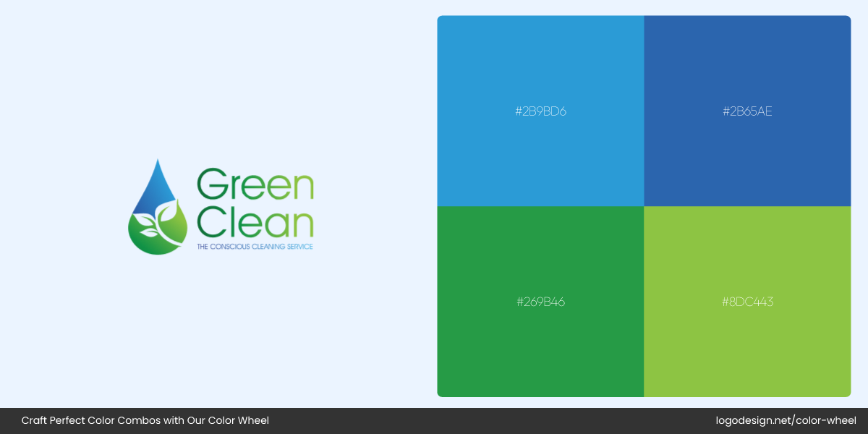868x434 pixels.
Task: Click the Green Clean logo wordmark
Action: (255, 204)
